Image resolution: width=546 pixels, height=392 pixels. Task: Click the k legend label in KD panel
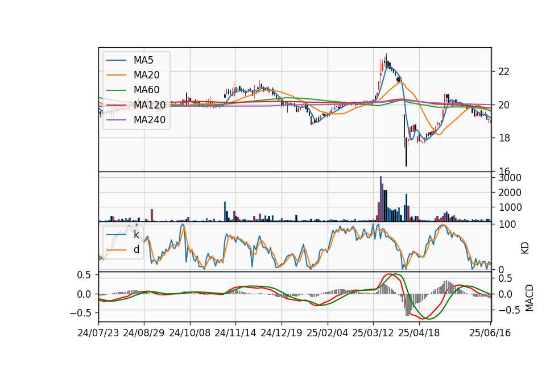pyautogui.click(x=136, y=235)
